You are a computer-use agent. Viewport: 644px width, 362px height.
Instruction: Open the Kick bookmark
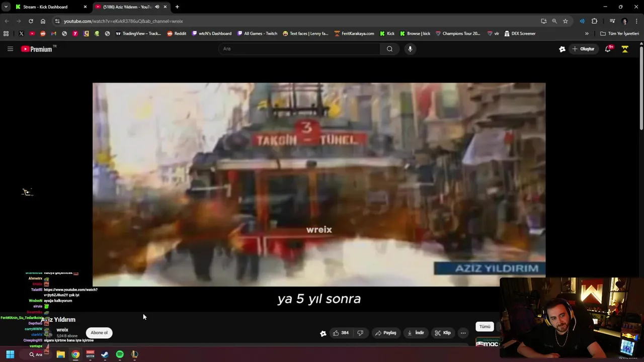tap(387, 34)
